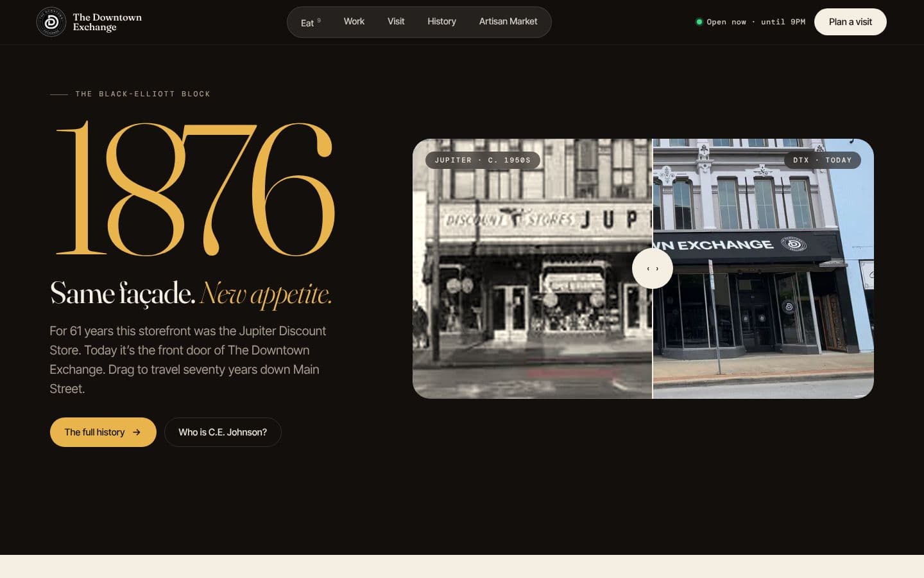Click Who is C.E. Johnson? button

tap(223, 432)
